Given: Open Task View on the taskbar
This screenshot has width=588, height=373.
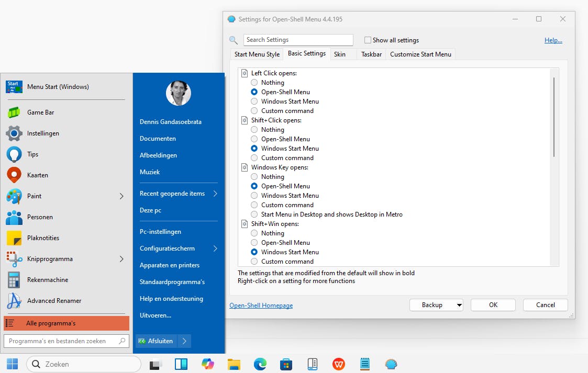Looking at the screenshot, I should [x=156, y=364].
